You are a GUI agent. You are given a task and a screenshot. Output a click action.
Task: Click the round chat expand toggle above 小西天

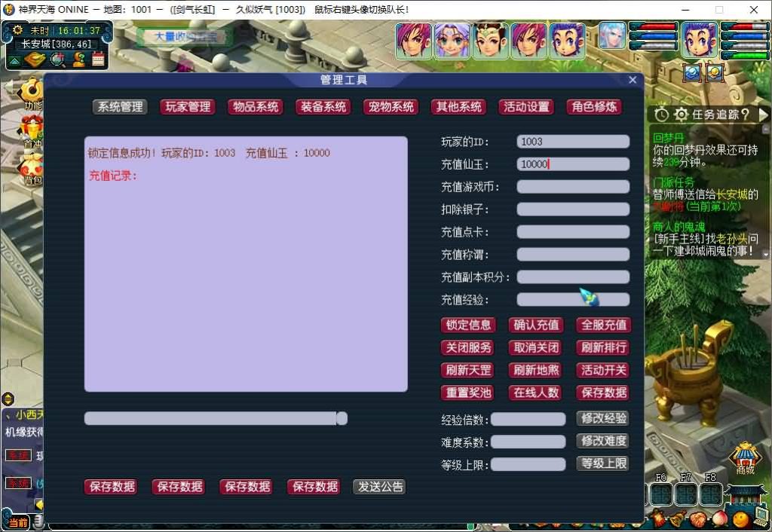point(8,399)
